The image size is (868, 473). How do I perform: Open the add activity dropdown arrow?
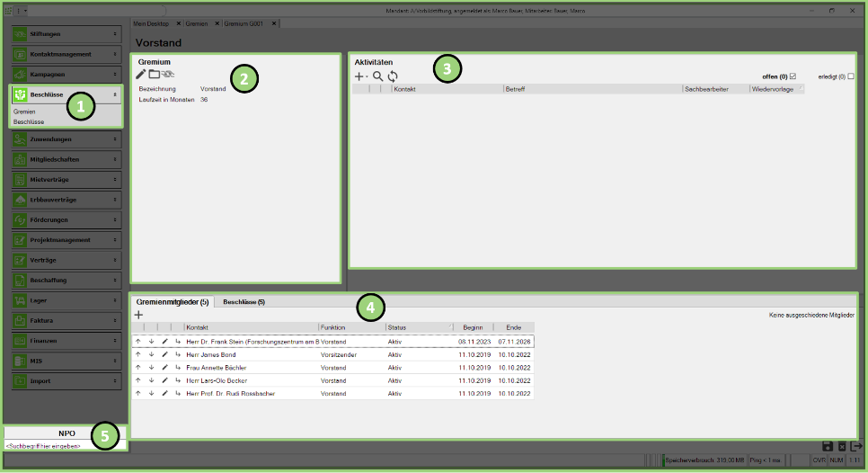367,77
